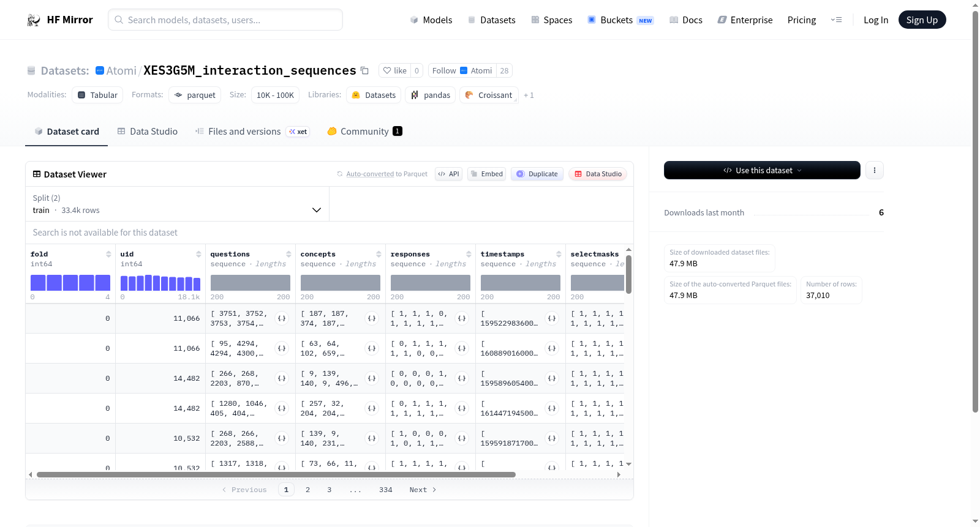Viewport: 980px width, 527px height.
Task: Open the dataset options kebab menu
Action: (x=875, y=170)
